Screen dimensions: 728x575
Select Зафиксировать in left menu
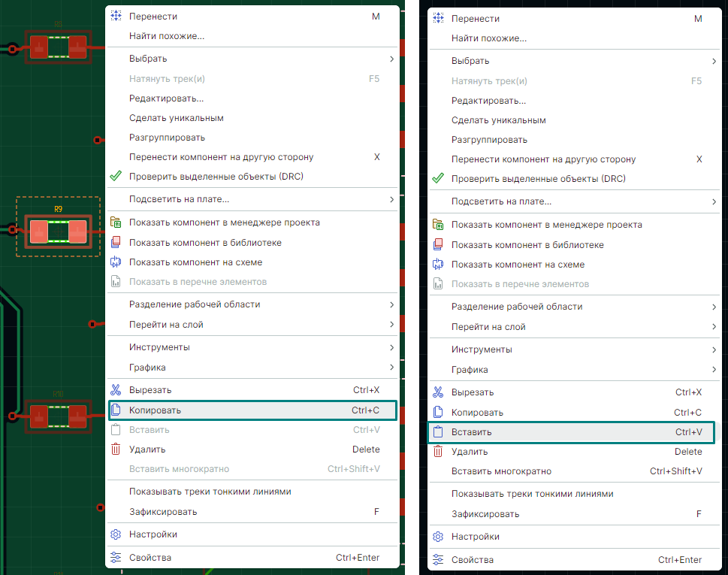(252, 511)
